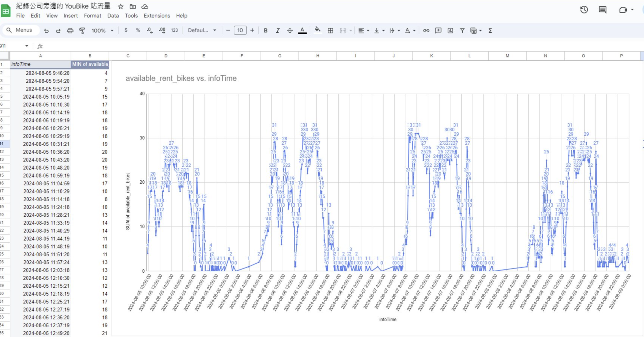Click the document title text
The height and width of the screenshot is (337, 644).
tap(63, 6)
